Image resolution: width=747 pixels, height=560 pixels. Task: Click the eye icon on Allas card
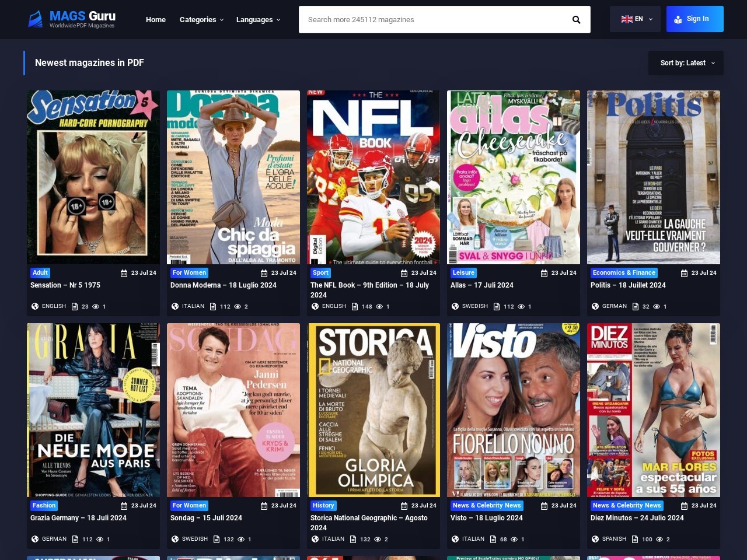pyautogui.click(x=521, y=306)
